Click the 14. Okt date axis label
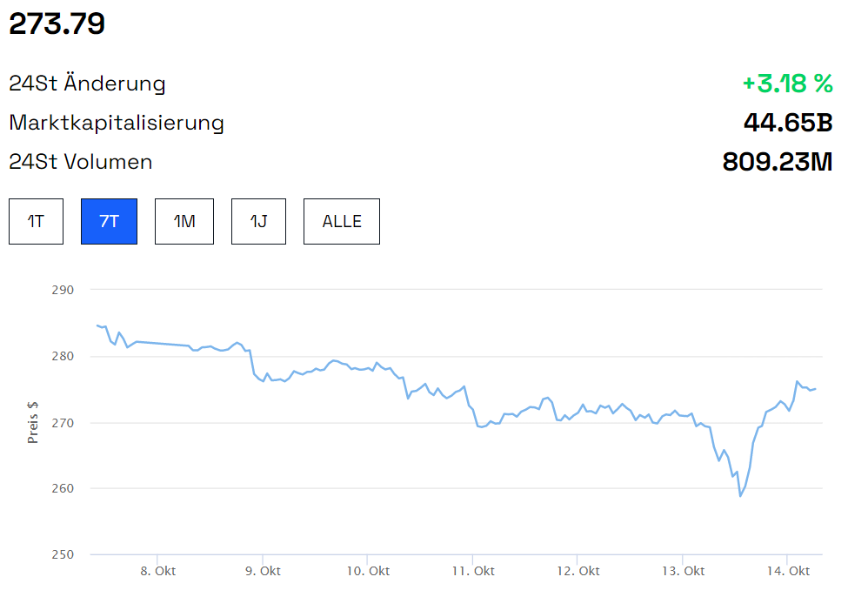 (x=788, y=571)
